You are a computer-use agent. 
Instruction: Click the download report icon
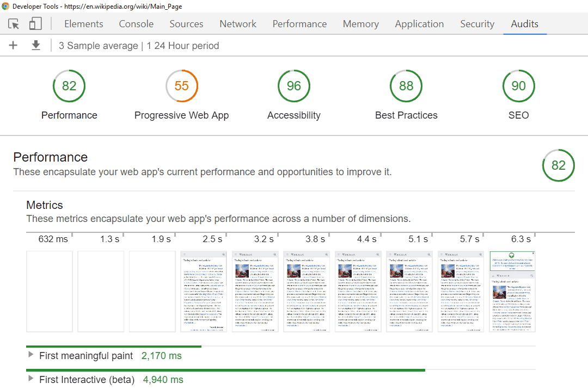click(36, 46)
